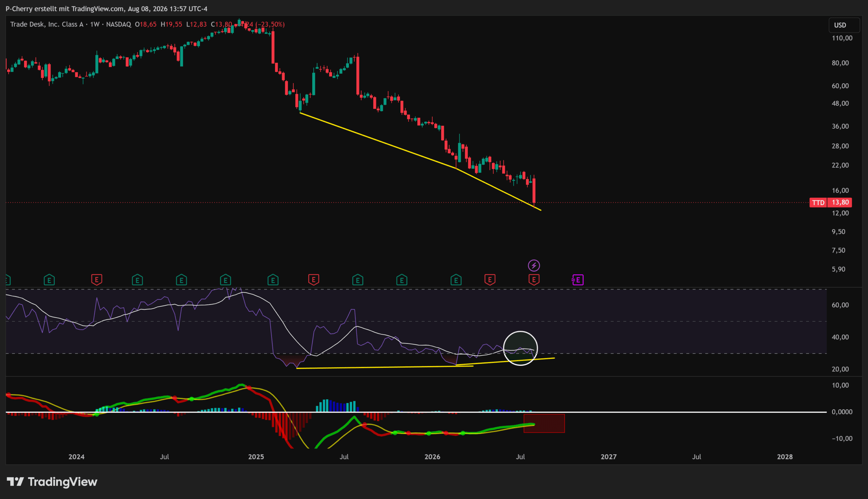This screenshot has width=868, height=499.
Task: Click the 1W interval in chart legend
Action: pos(95,24)
